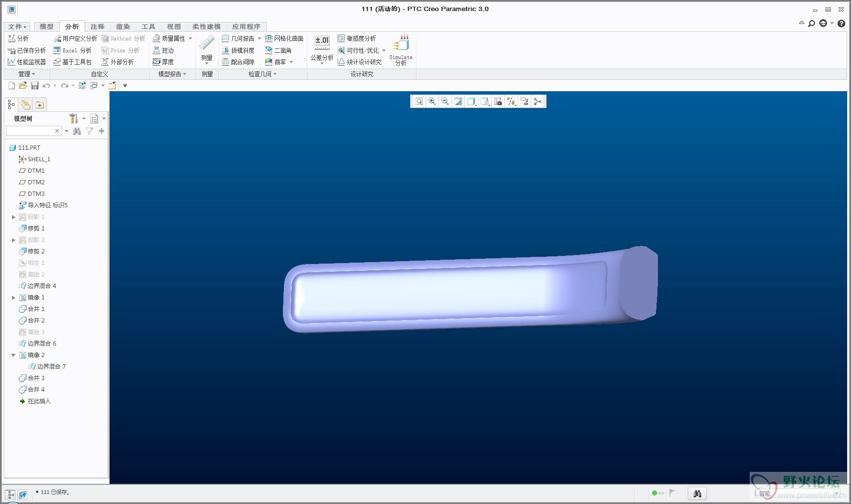Click the View Manager camera icon

coord(498,101)
